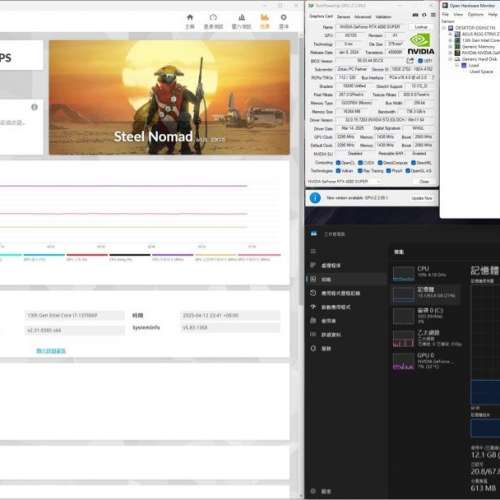The height and width of the screenshot is (500, 500).
Task: Click the info icon left of the Steel Nomad banner
Action: tap(34, 107)
